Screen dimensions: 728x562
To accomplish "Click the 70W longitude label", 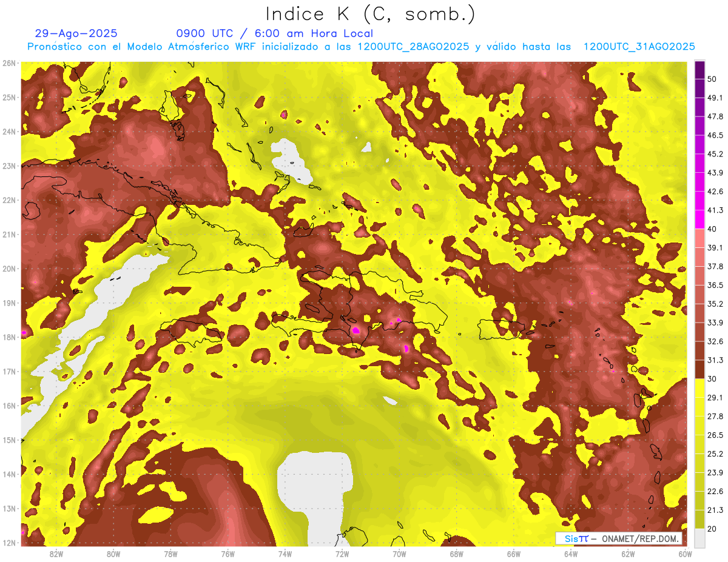I will (x=399, y=554).
